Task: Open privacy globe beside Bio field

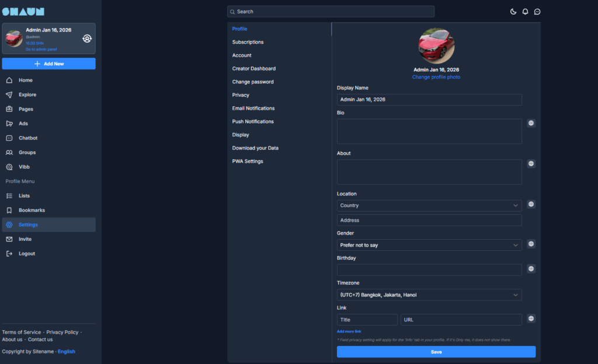Action: coord(531,123)
